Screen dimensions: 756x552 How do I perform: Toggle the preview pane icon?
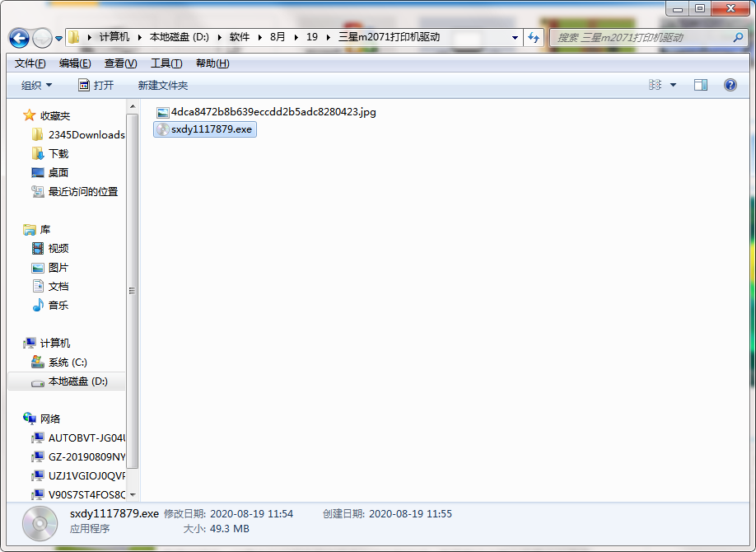click(701, 85)
